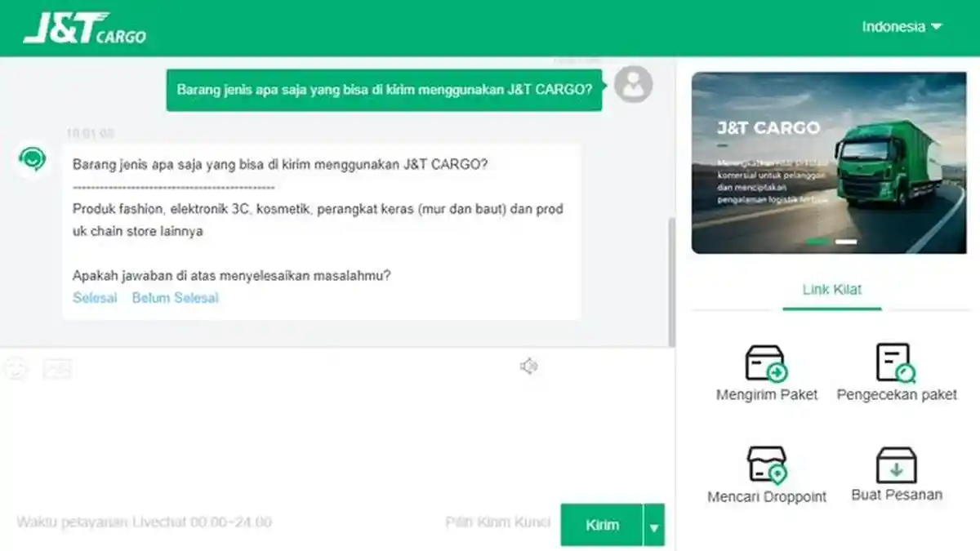The width and height of the screenshot is (980, 551).
Task: Click the J&T Cargo logo
Action: (85, 29)
